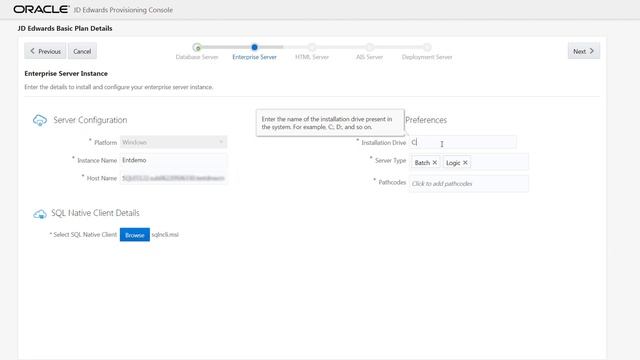
Task: Cancel the basic plan setup
Action: [x=82, y=51]
